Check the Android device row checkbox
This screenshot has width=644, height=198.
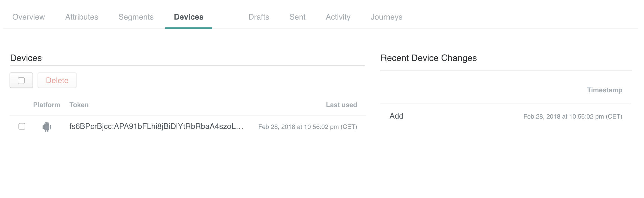click(22, 126)
